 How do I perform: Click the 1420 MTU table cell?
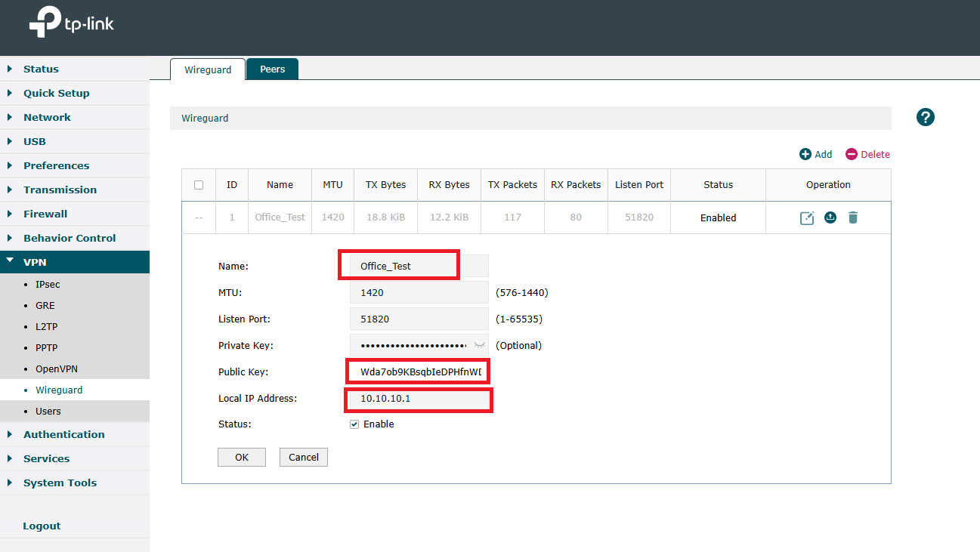333,217
